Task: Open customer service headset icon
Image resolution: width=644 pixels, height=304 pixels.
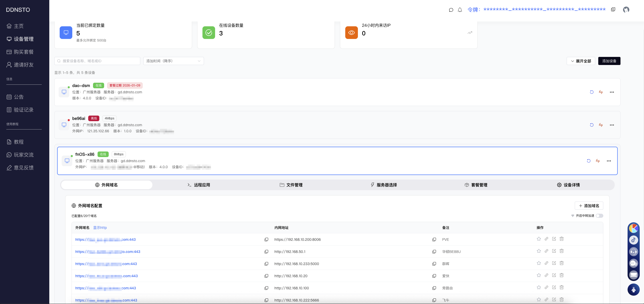Action: tap(634, 252)
